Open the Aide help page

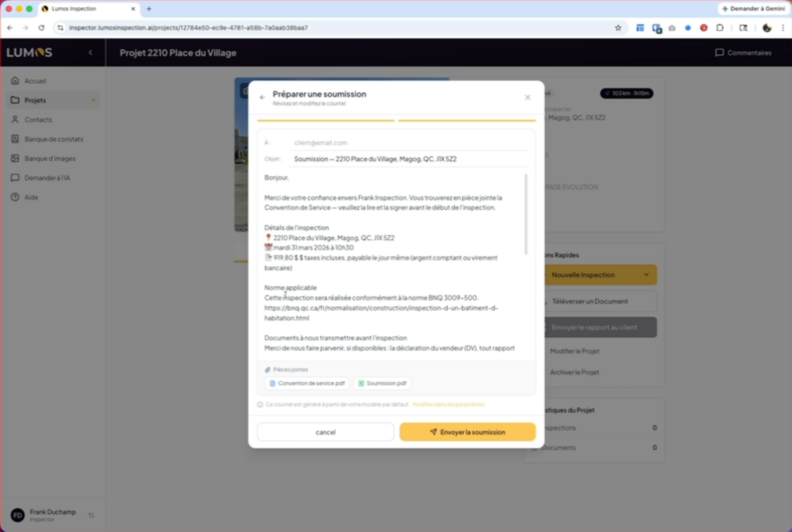point(53,198)
